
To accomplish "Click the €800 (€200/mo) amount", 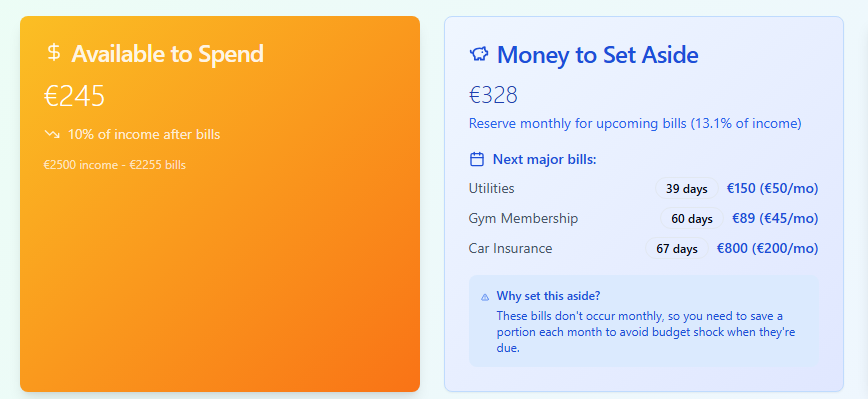I will coord(767,248).
